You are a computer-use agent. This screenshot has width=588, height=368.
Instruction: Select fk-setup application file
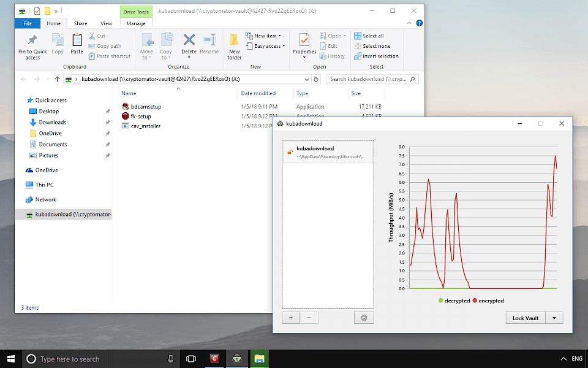pos(137,117)
